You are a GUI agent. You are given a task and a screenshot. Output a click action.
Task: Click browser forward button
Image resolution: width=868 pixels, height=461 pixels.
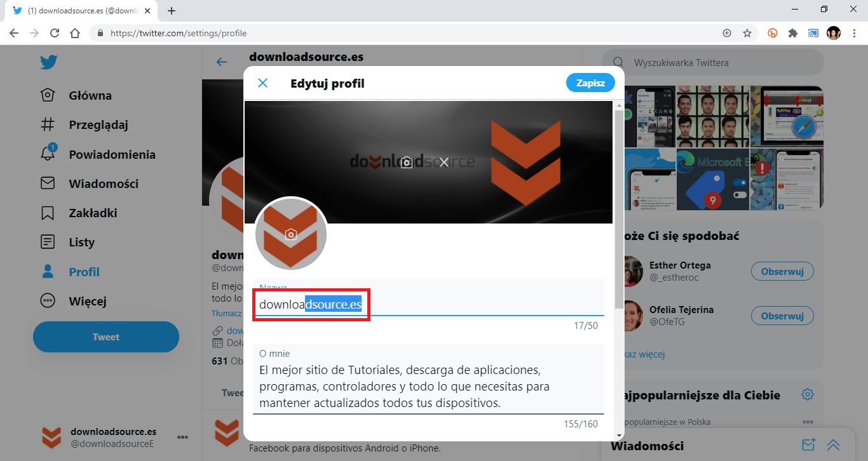pyautogui.click(x=34, y=33)
